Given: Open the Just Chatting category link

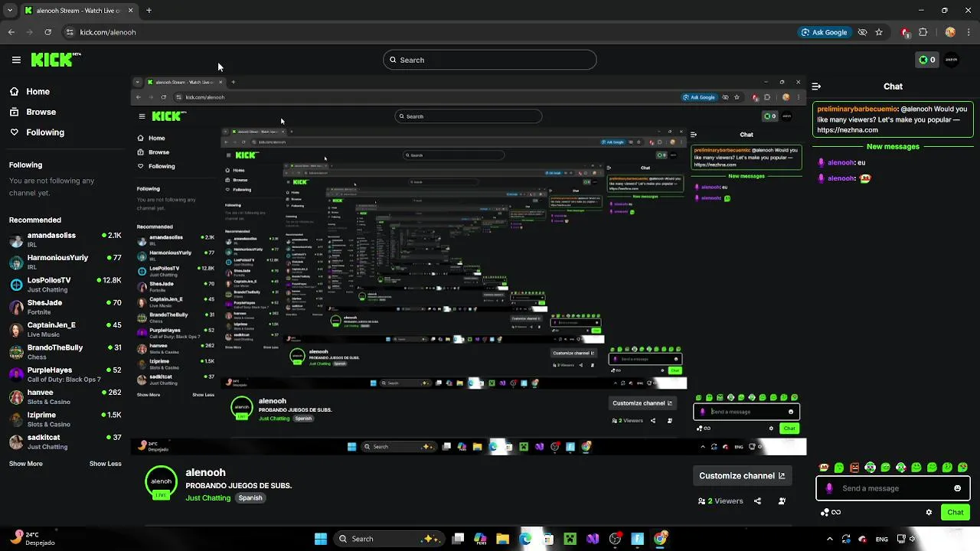Looking at the screenshot, I should point(208,498).
